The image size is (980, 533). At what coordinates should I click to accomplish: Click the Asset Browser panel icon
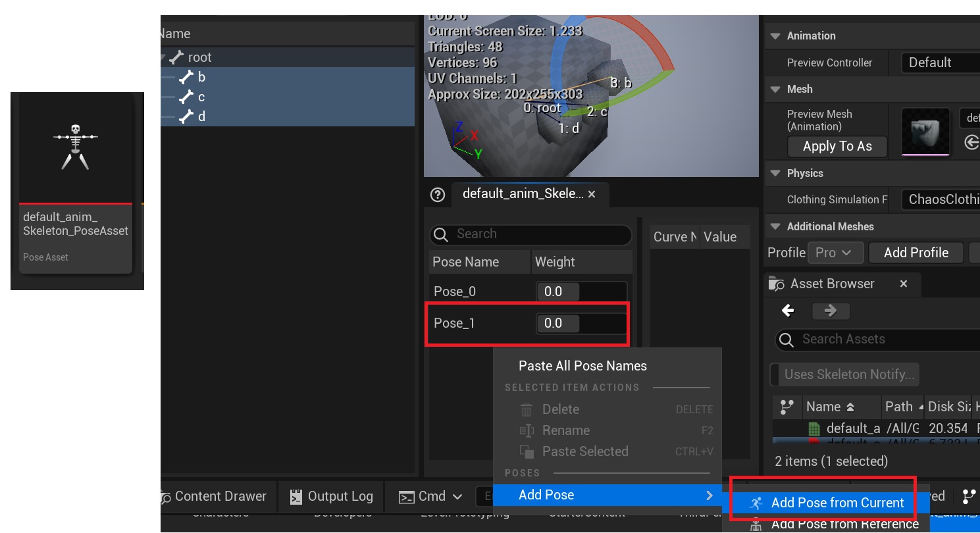777,284
